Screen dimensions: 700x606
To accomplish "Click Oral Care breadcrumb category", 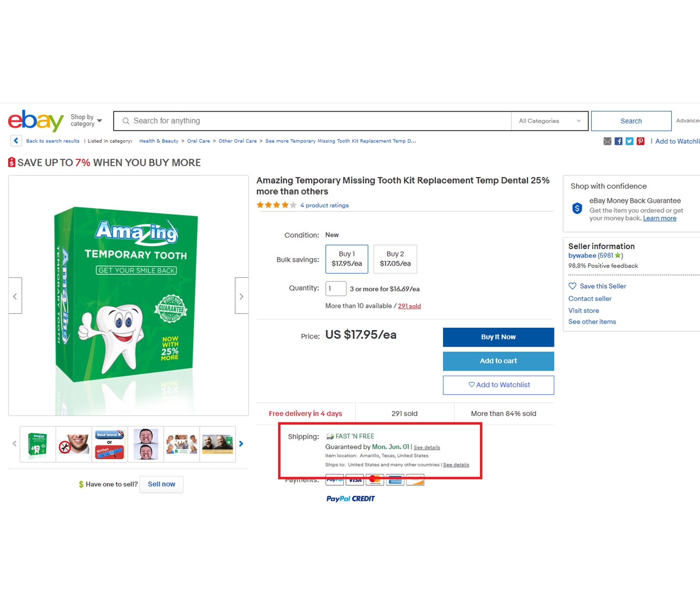I will click(199, 141).
